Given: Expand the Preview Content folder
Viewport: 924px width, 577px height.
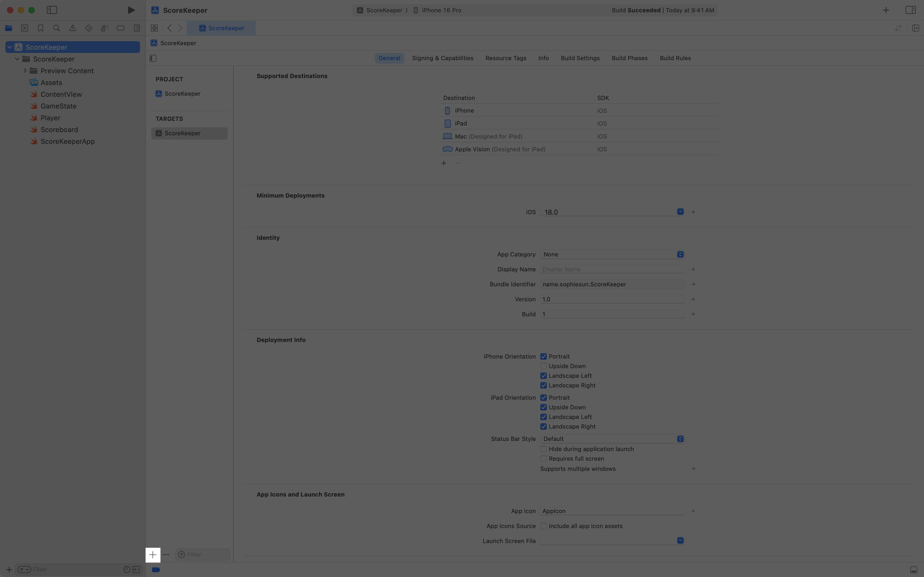Looking at the screenshot, I should [25, 71].
